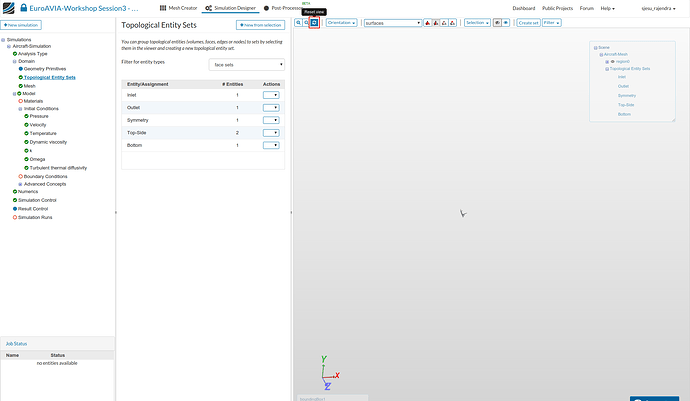Click the zoom in magnifier icon
The height and width of the screenshot is (401, 690).
tap(298, 22)
